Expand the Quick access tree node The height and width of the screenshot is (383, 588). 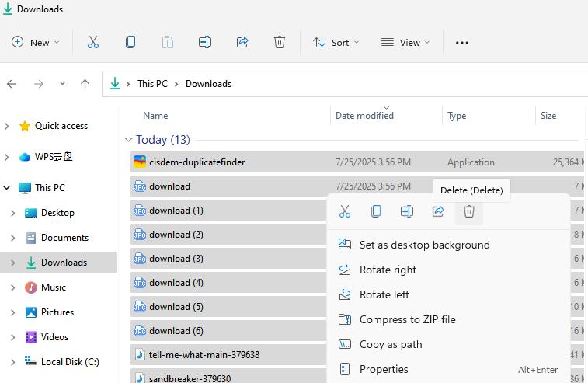point(7,126)
